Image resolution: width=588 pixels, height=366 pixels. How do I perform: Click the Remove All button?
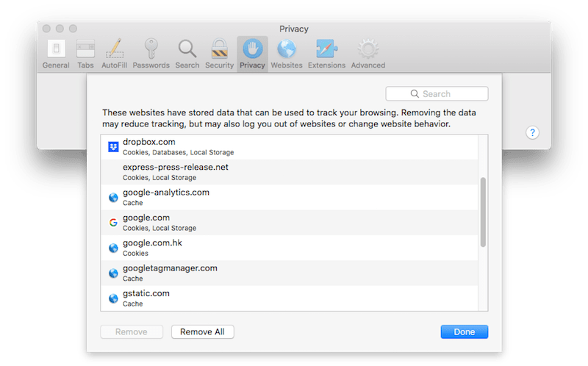click(x=202, y=332)
